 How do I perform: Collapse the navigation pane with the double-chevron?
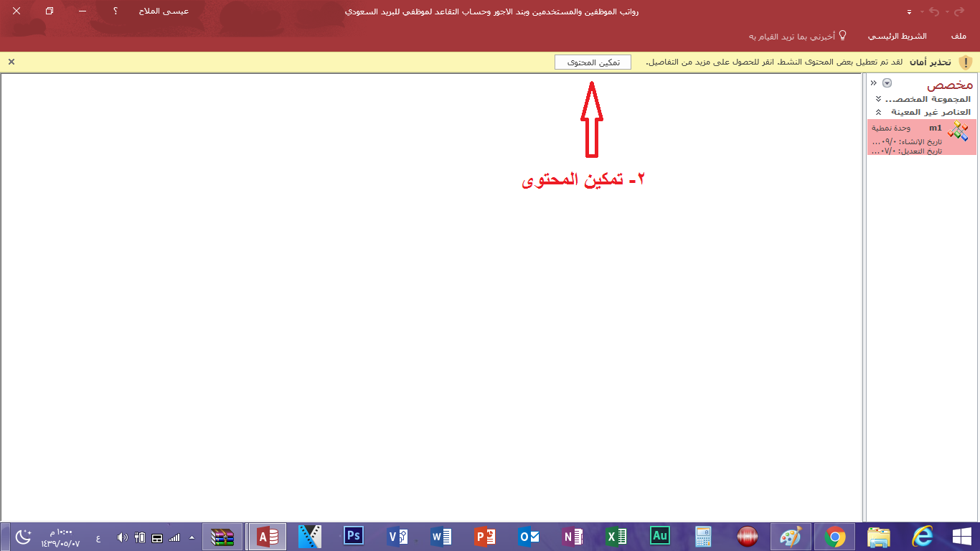click(x=874, y=83)
